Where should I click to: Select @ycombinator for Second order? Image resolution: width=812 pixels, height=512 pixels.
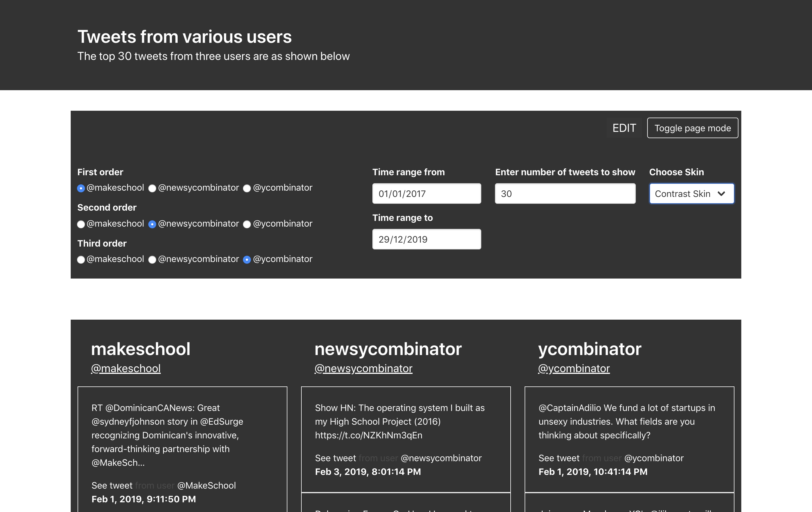tap(247, 224)
